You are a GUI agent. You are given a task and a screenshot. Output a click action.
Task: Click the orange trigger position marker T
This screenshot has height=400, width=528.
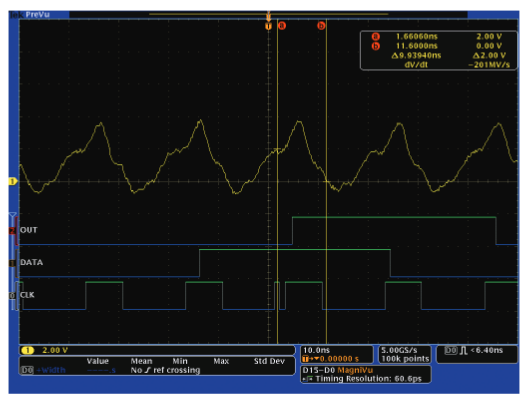point(268,26)
